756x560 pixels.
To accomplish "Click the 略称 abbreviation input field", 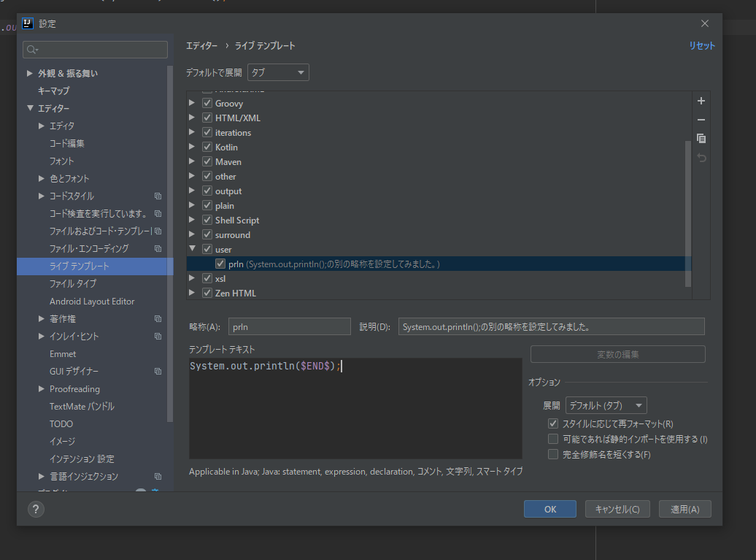I will coord(289,326).
